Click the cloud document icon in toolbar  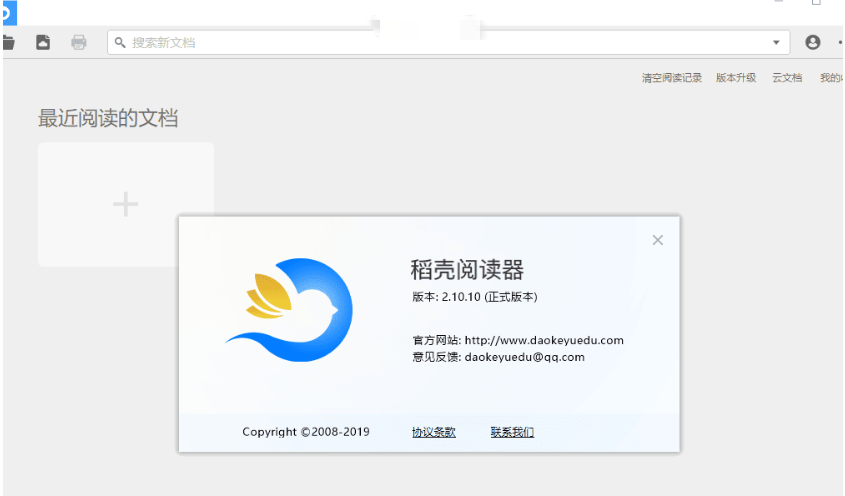point(43,42)
